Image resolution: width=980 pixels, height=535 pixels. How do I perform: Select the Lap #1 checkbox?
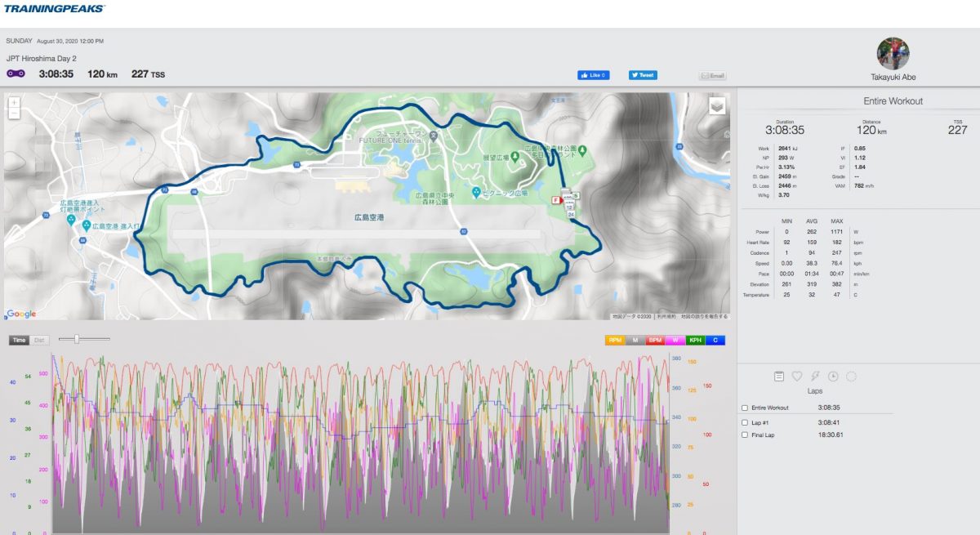click(745, 422)
